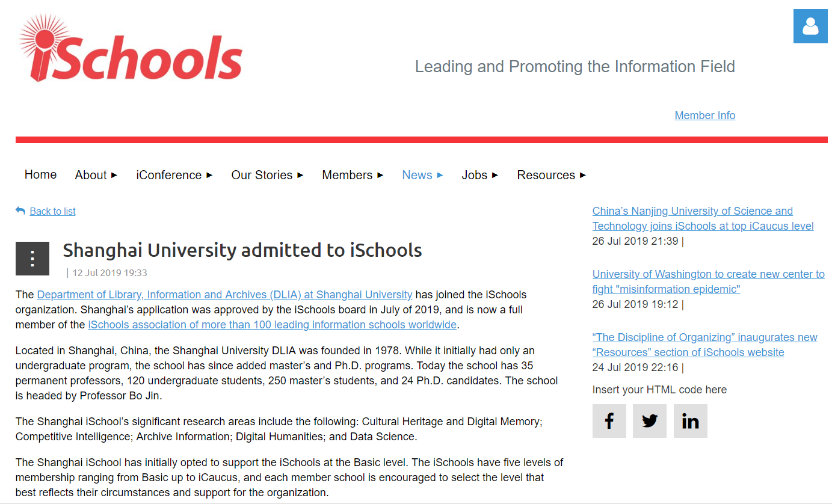
Task: Go to the Home menu item
Action: 40,174
